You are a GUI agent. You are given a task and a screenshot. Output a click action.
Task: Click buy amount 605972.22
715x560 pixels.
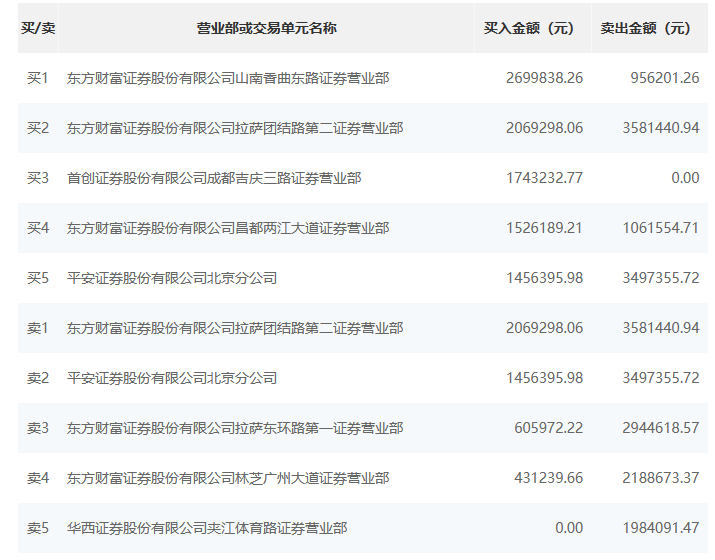point(549,428)
